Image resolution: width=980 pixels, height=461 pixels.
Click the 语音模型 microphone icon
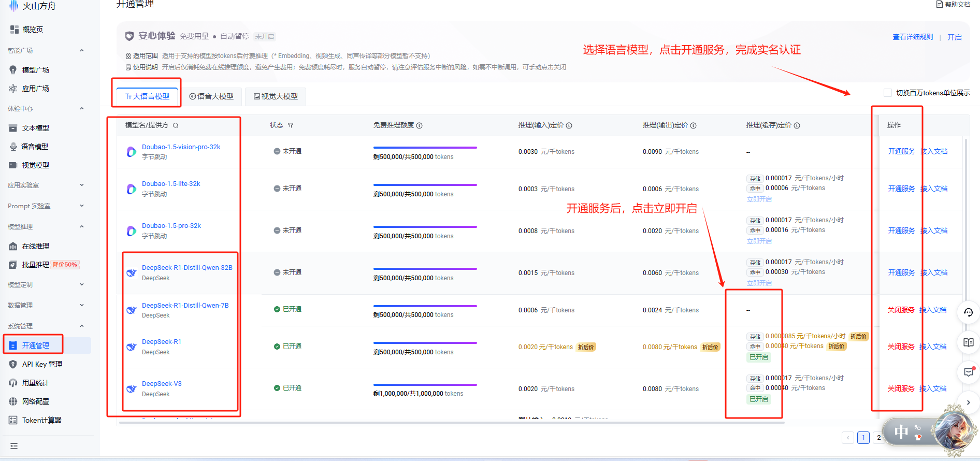click(x=13, y=147)
